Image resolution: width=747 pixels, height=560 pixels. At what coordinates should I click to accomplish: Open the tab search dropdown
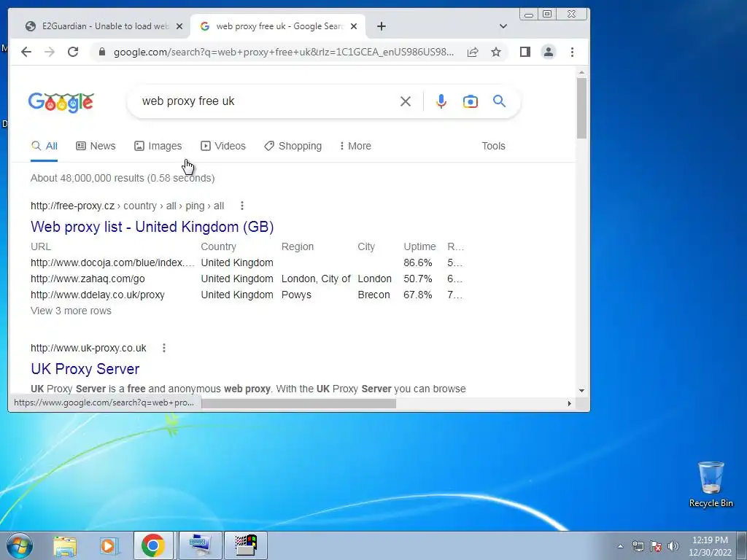503,26
